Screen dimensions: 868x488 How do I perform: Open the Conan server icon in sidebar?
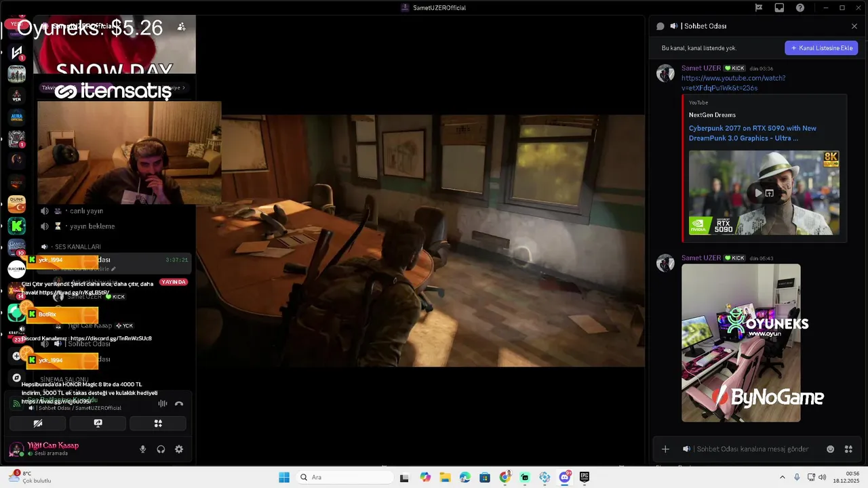coord(16,74)
